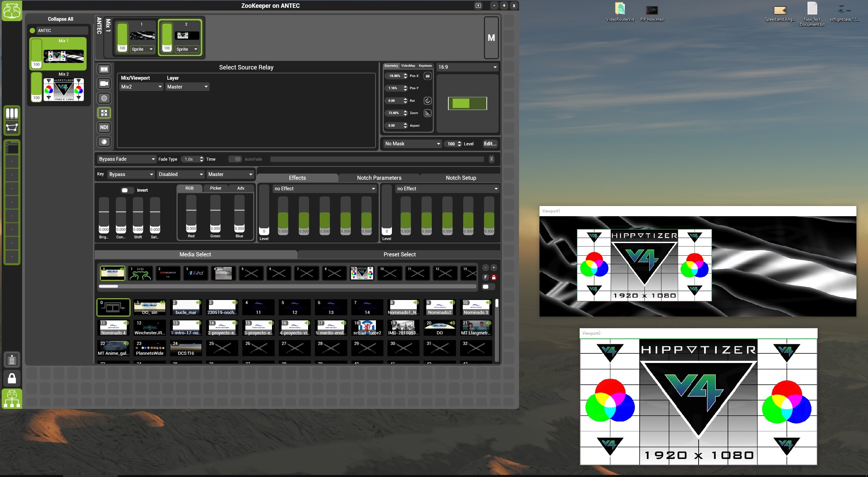
Task: Click the Collapse All button
Action: tap(60, 19)
